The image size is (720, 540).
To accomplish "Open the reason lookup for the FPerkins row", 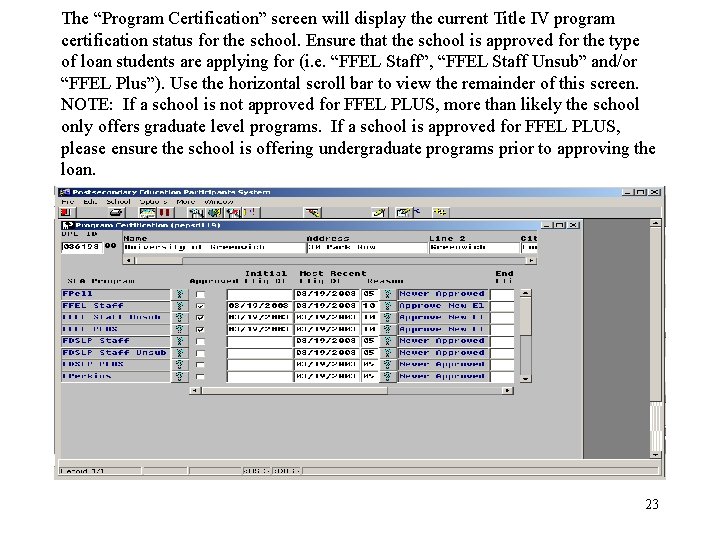I will (x=388, y=377).
